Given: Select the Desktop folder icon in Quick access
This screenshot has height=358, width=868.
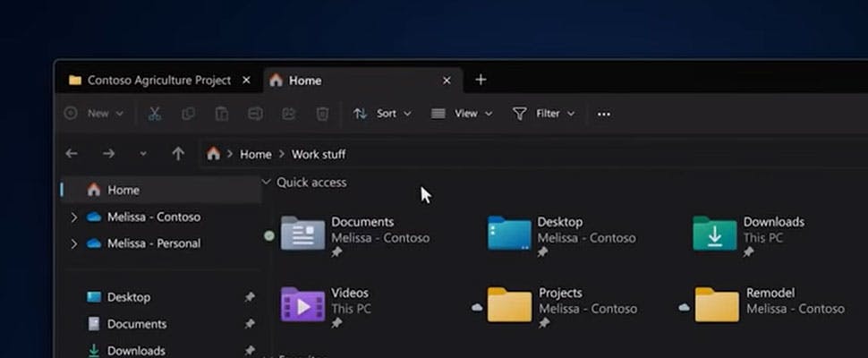Looking at the screenshot, I should click(509, 233).
